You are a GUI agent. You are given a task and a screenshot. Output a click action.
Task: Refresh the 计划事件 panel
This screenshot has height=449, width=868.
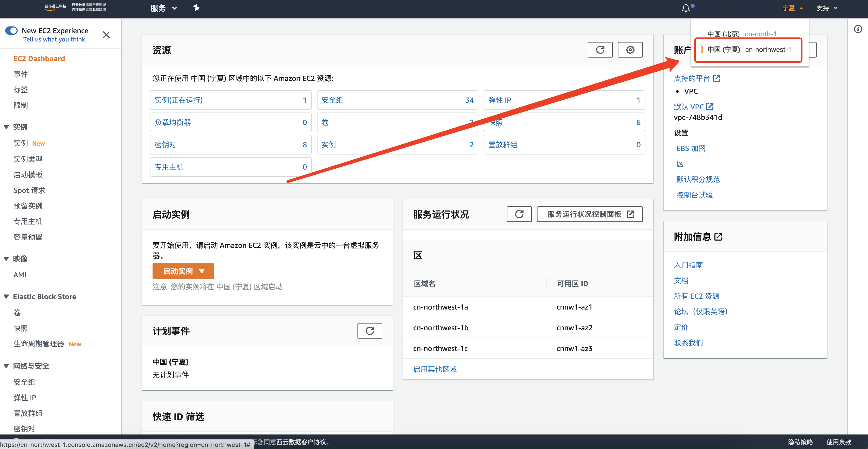[370, 331]
